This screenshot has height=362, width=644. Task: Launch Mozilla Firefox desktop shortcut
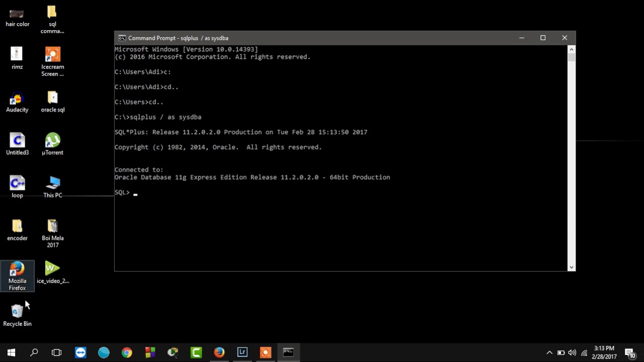(17, 276)
